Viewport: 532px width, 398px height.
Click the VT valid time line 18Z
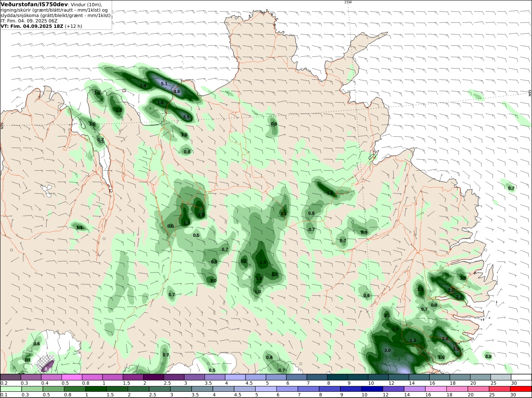[x=41, y=26]
